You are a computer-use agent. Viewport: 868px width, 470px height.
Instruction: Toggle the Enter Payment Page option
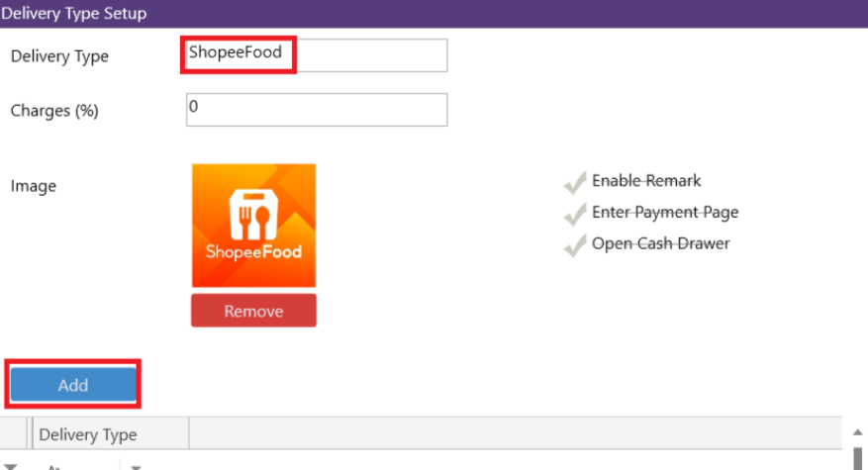click(574, 215)
